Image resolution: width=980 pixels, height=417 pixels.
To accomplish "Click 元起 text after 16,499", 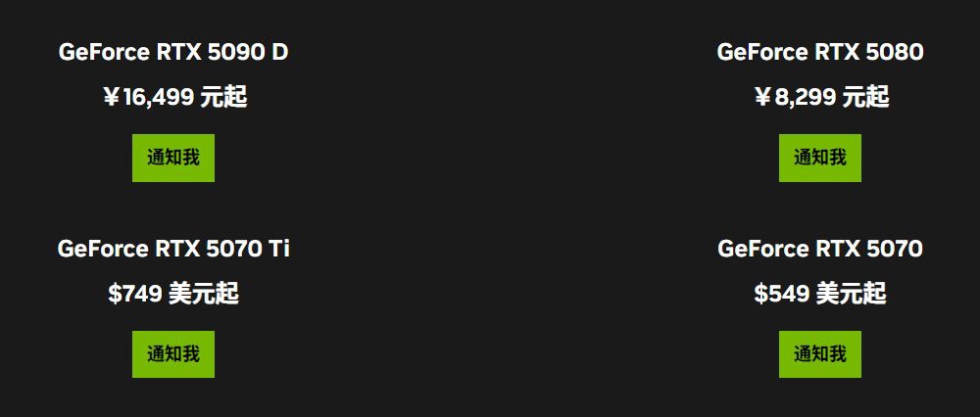I will 223,97.
